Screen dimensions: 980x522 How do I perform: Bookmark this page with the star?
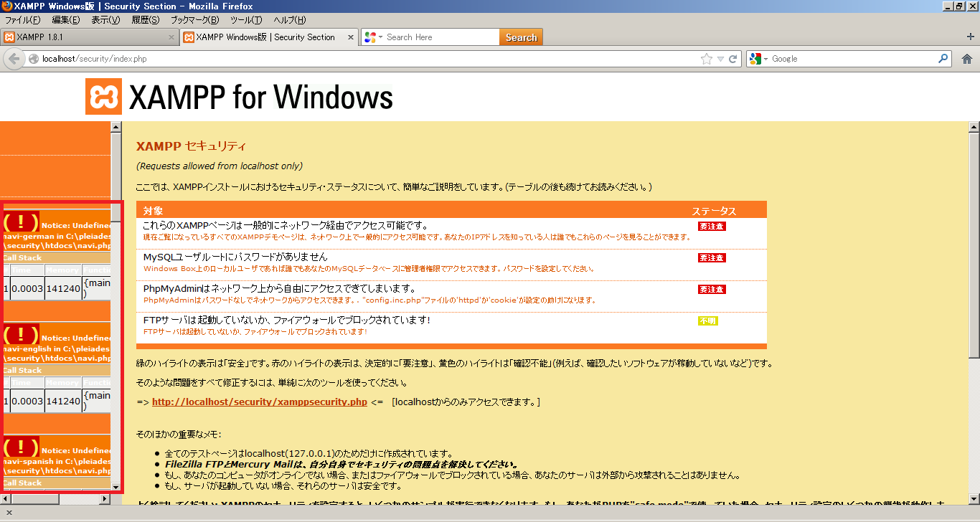pos(707,59)
